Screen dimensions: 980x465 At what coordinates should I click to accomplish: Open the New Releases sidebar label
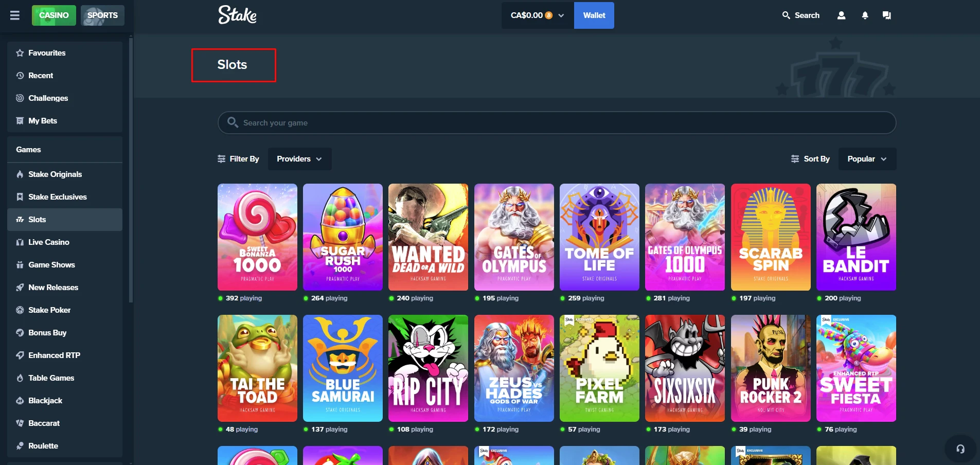54,288
